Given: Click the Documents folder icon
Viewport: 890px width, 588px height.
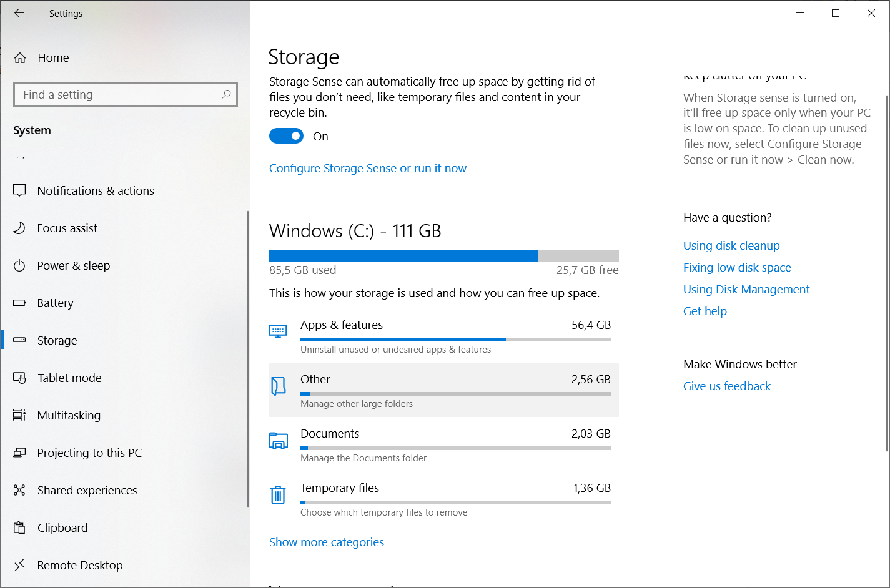Looking at the screenshot, I should 278,441.
